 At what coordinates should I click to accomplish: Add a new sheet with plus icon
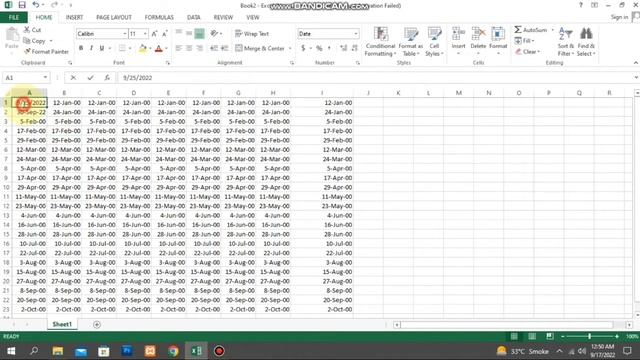point(97,324)
